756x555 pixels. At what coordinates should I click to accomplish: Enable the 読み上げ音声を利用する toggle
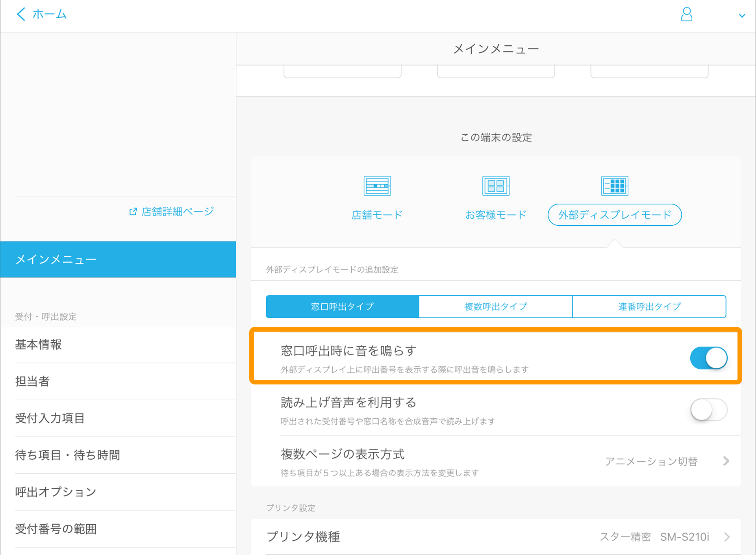tap(708, 410)
